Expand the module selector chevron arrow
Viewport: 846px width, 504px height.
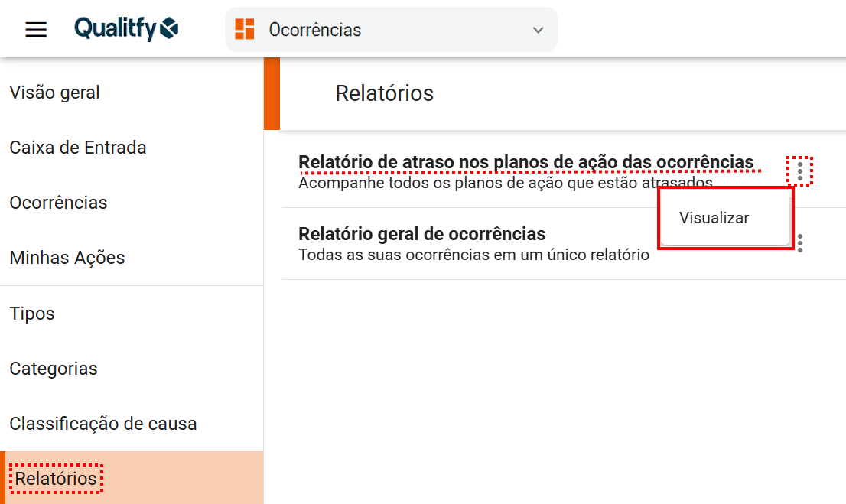(x=538, y=30)
